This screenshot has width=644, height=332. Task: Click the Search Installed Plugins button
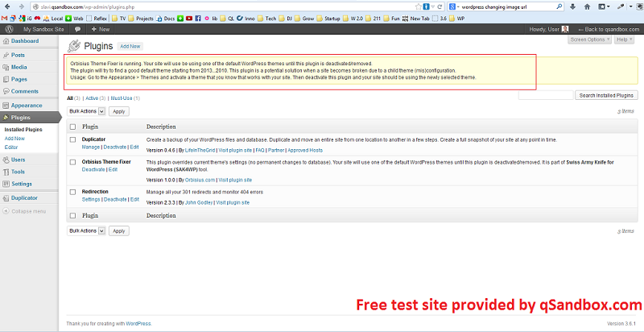pyautogui.click(x=606, y=95)
